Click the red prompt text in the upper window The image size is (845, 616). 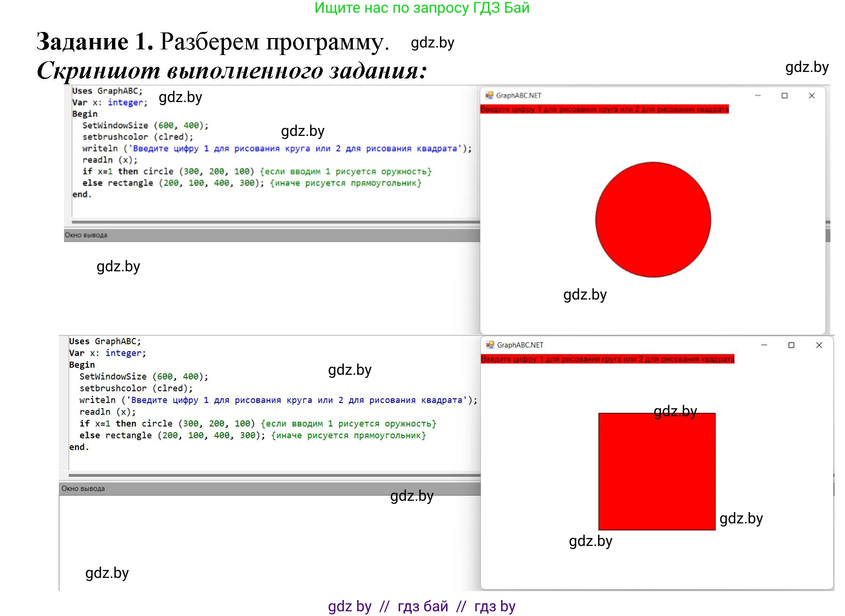pos(604,110)
